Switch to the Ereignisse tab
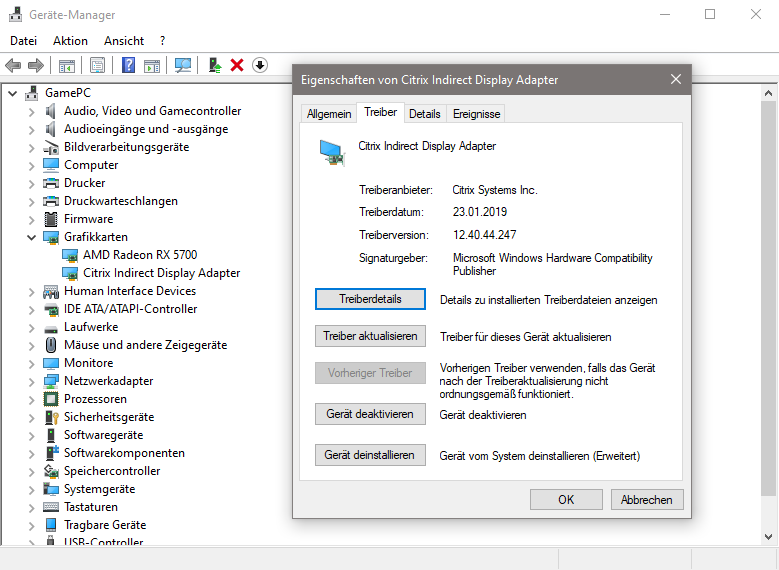Screen dimensions: 779x570 click(476, 114)
